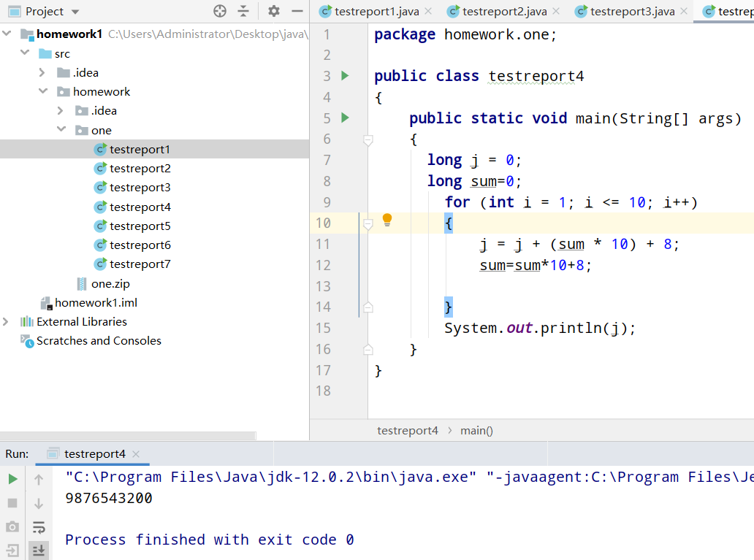Expand the .idea folder under homework
754x560 pixels.
pos(60,110)
